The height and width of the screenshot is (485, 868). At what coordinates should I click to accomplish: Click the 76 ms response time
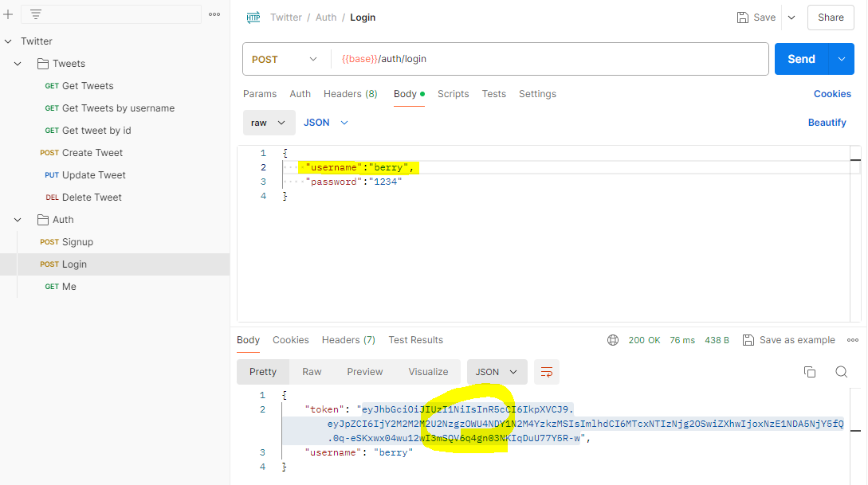pyautogui.click(x=682, y=340)
